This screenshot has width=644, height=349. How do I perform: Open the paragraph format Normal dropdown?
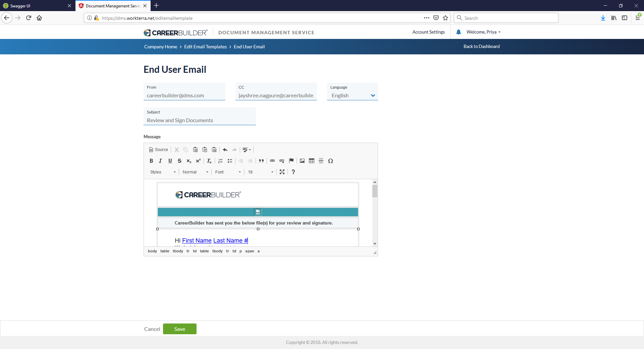[195, 172]
